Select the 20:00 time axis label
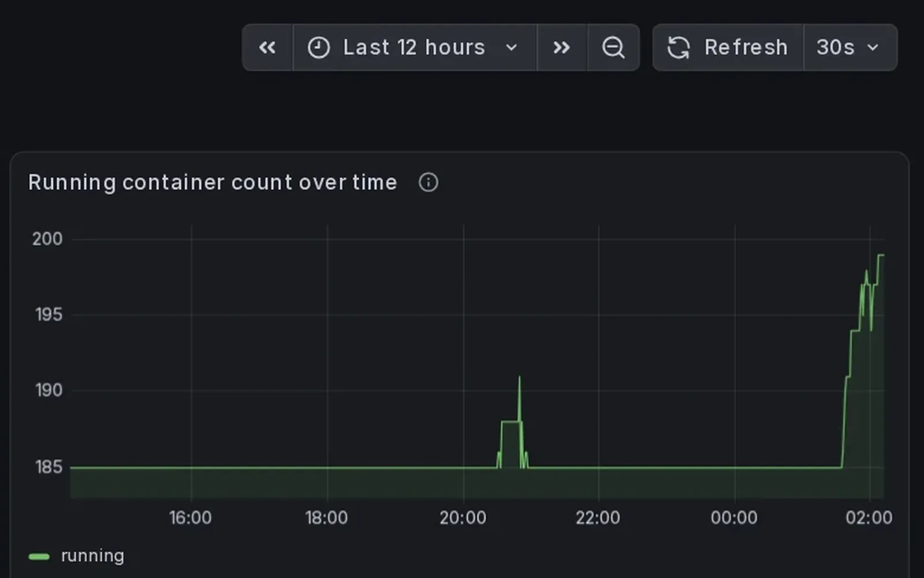 click(463, 517)
